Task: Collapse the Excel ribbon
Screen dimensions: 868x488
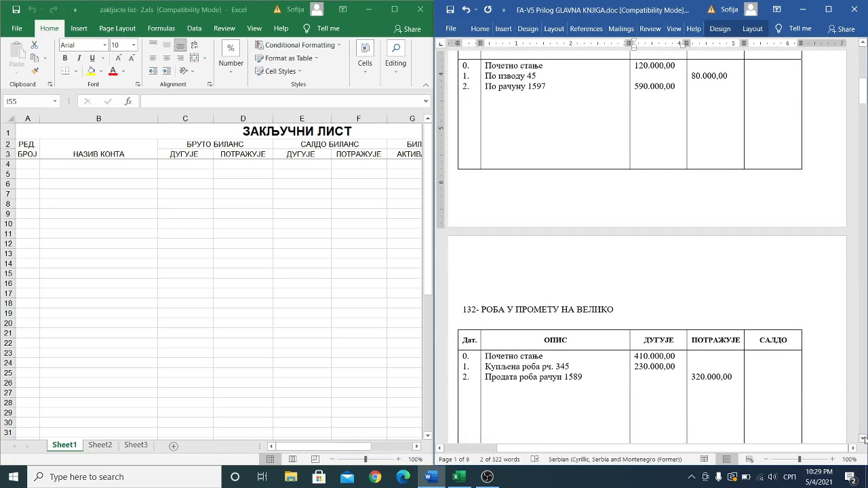Action: 425,85
